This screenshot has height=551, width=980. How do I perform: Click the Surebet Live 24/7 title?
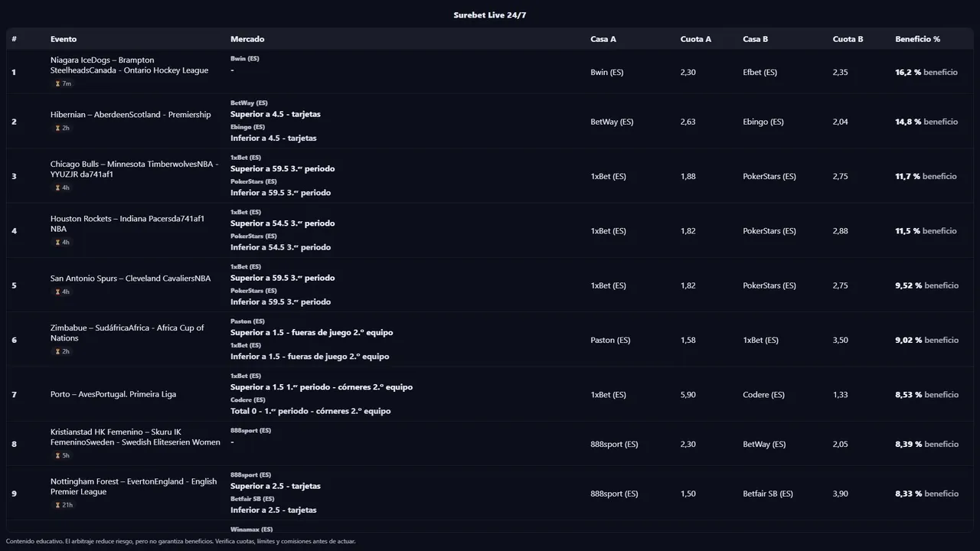pos(489,15)
